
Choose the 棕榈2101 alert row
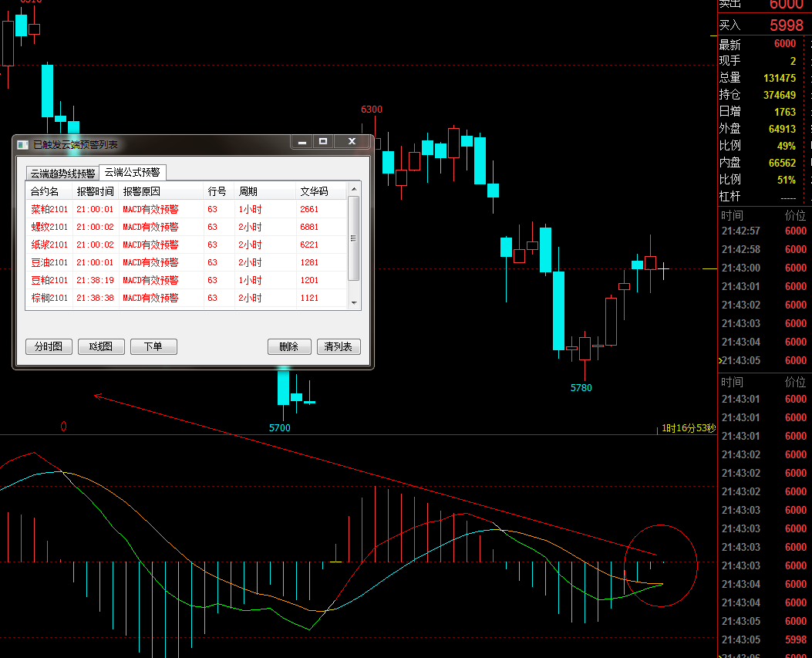coord(50,298)
